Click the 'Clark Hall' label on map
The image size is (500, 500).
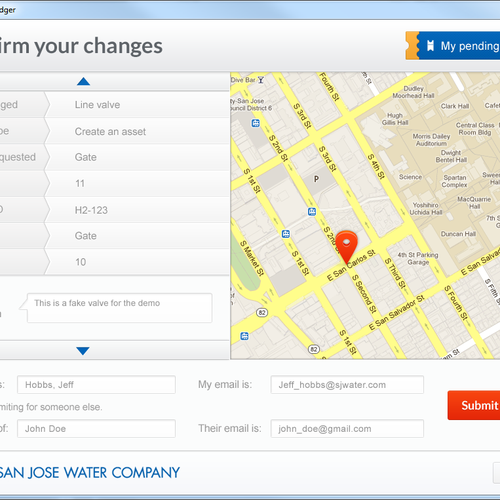pos(455,106)
